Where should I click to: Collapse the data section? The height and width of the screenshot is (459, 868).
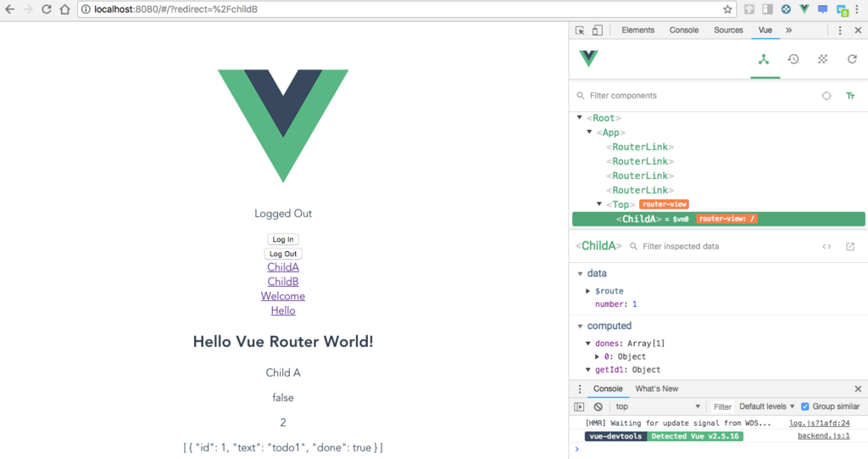click(x=580, y=273)
